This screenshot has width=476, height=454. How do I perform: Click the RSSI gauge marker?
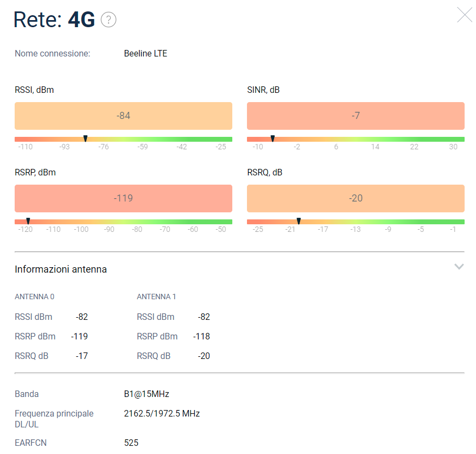[x=85, y=139]
